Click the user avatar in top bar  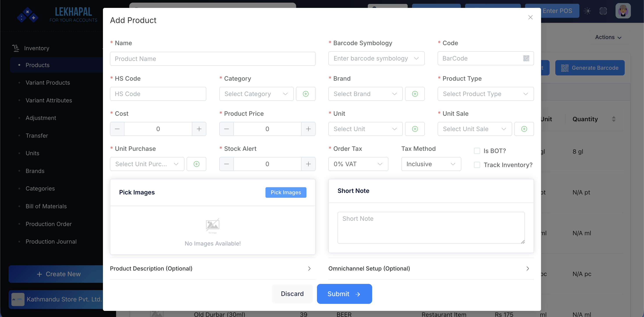click(623, 11)
